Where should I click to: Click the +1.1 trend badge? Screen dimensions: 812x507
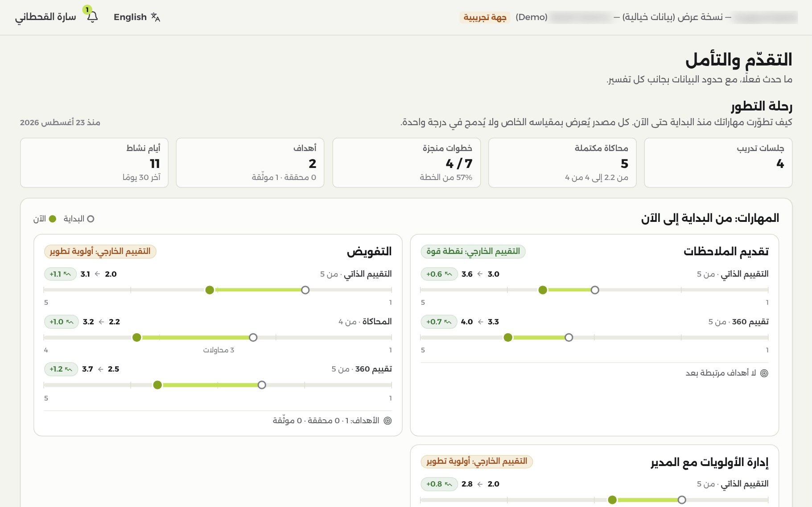coord(61,274)
